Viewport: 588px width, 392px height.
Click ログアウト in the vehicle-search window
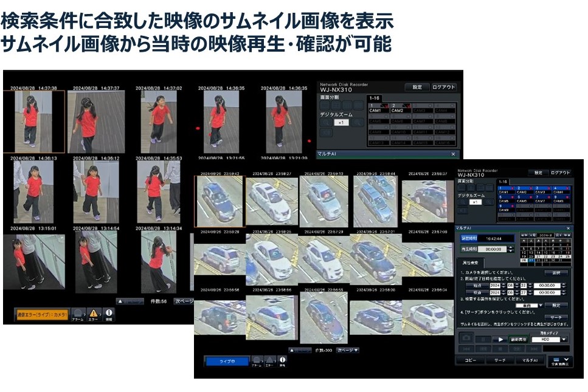(560, 173)
